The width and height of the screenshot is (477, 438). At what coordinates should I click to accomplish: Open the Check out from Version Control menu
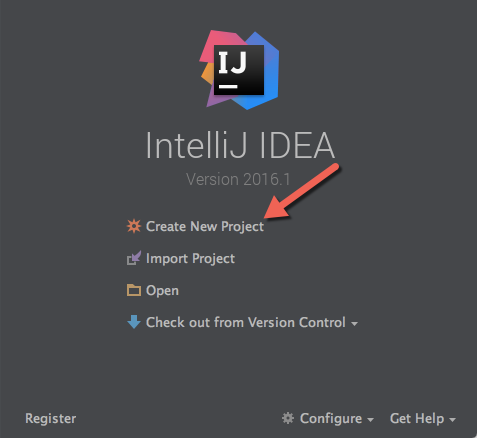click(246, 322)
